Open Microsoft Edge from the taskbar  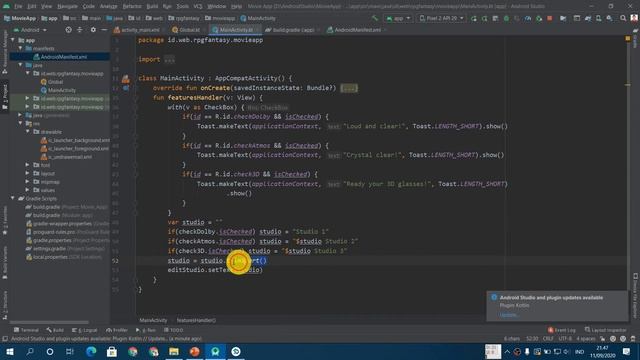point(91,351)
